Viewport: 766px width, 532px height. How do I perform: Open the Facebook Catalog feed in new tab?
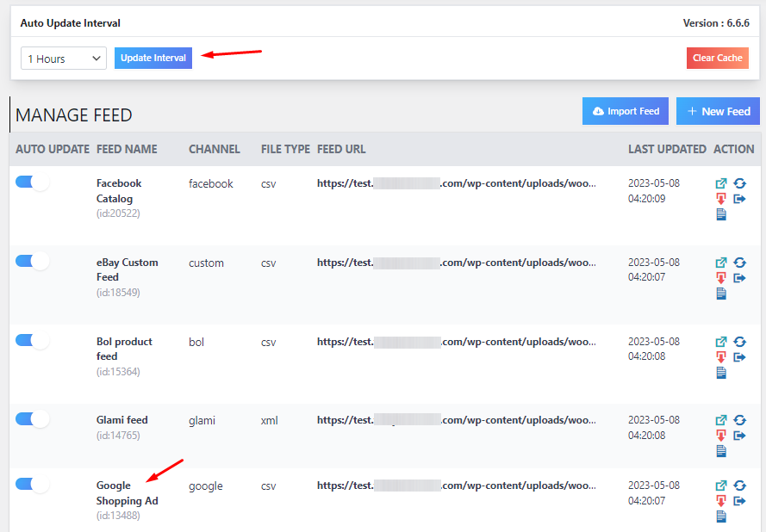click(x=721, y=183)
